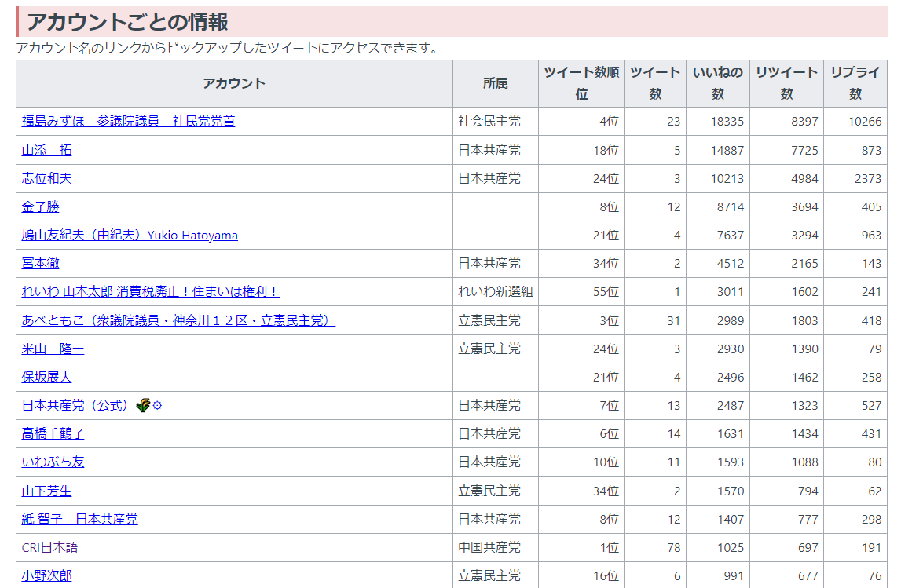Viewport: 901px width, 588px height.
Task: Click the 小野次郎 link
Action: 46,576
